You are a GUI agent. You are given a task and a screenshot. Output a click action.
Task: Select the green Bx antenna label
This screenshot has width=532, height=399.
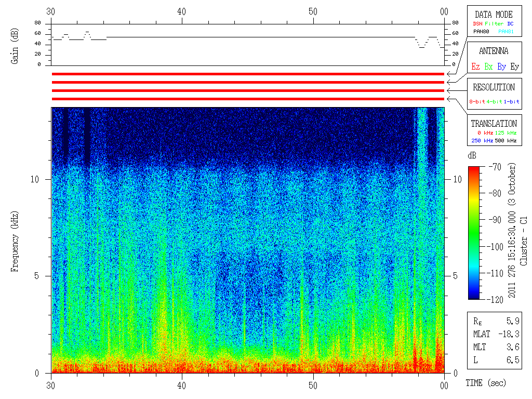coord(488,66)
